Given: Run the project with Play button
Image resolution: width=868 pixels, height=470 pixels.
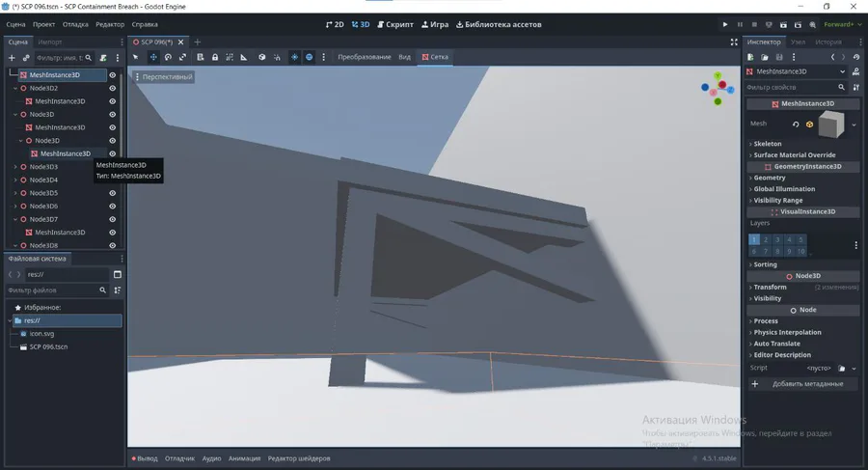Looking at the screenshot, I should pyautogui.click(x=725, y=24).
